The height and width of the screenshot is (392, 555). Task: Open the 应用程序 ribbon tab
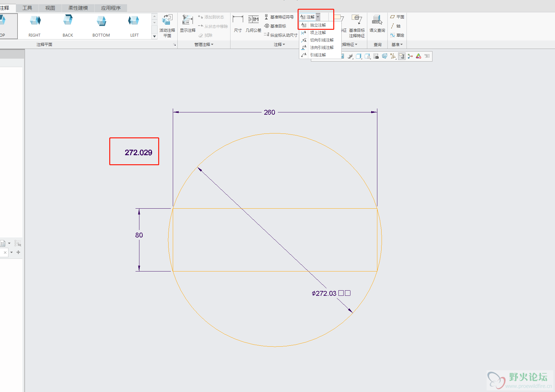(111, 8)
